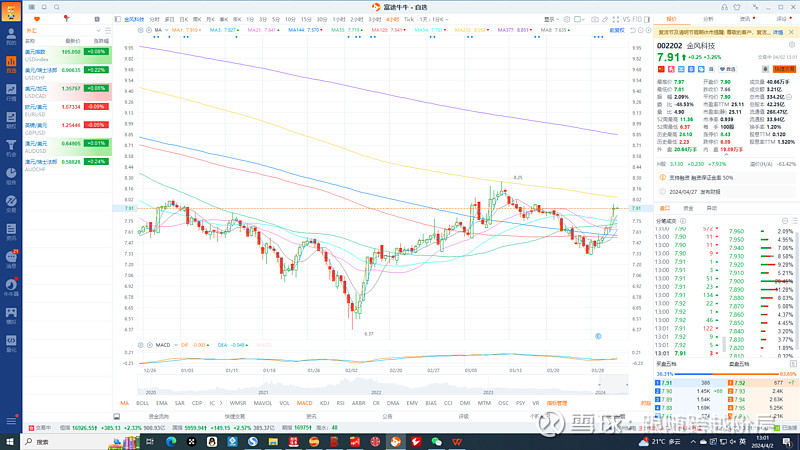Open the WeChat icon in taskbar
This screenshot has width=800, height=450.
(x=436, y=441)
